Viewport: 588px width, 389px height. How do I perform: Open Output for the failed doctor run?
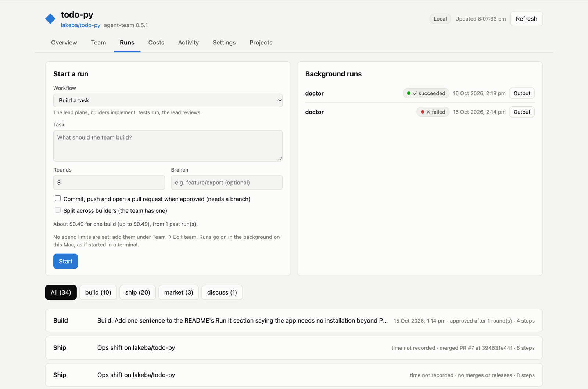coord(521,112)
